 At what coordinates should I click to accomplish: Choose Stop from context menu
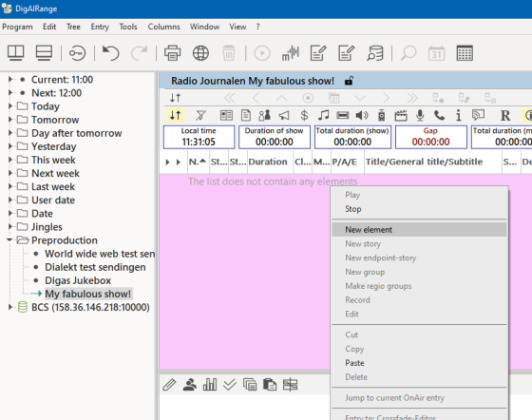pos(419,209)
